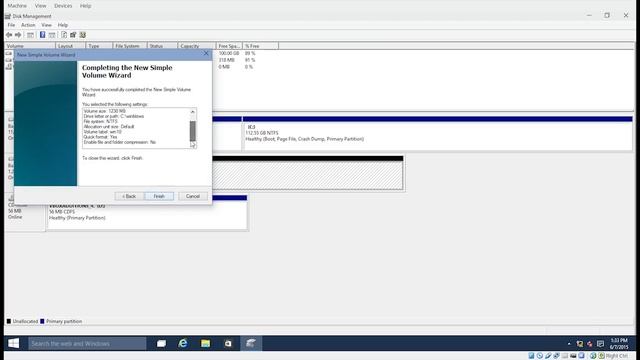Viewport: 640px width, 360px height.
Task: Click the last icon of Disk Management toolbar
Action: click(x=83, y=35)
